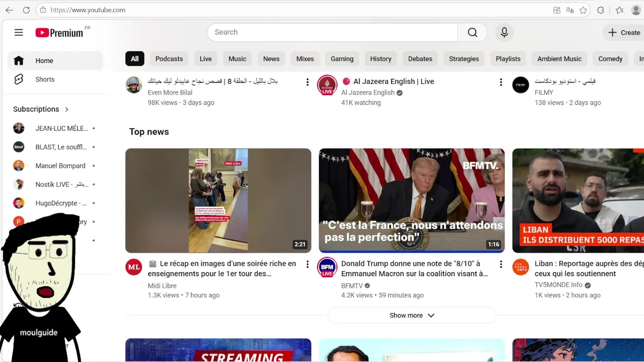Select the Podcasts filter chip

[x=169, y=59]
